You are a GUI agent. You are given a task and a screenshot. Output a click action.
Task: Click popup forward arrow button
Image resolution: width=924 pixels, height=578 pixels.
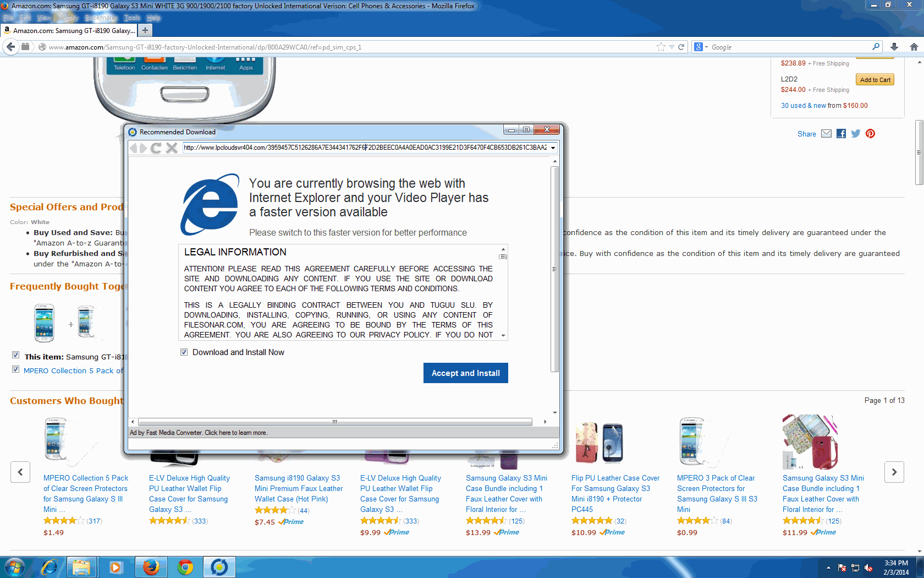click(143, 148)
